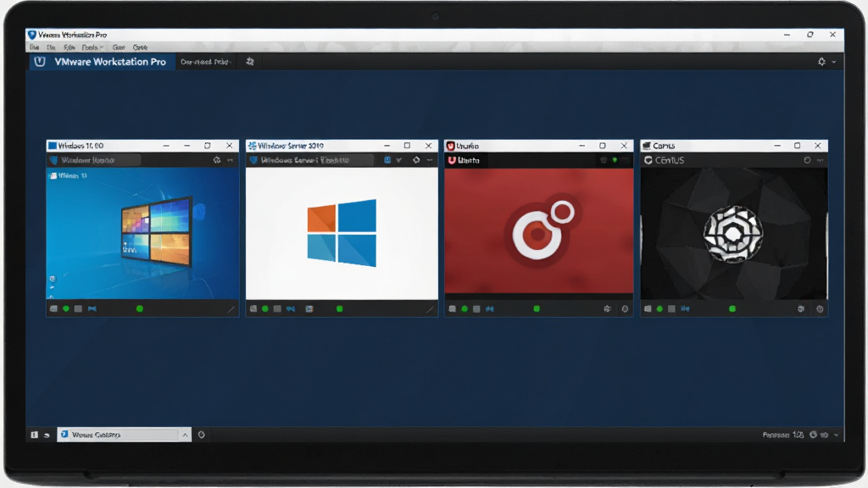
Task: Click the gray disk icon in the Windows 10 status bar
Action: coord(53,308)
